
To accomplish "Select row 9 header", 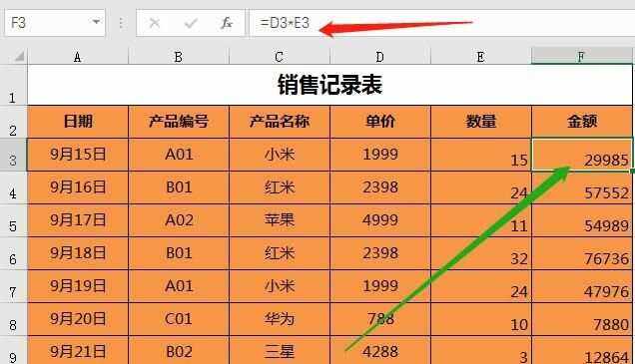I will coord(13,350).
